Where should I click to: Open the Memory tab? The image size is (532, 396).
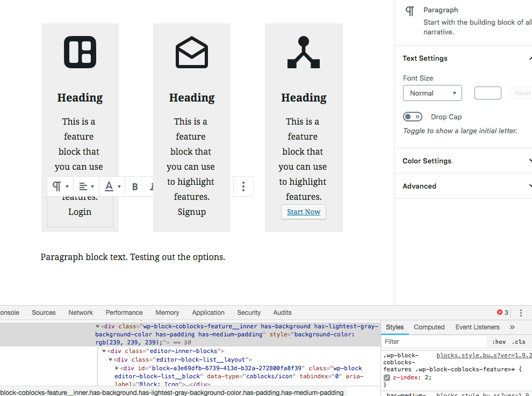tap(167, 313)
